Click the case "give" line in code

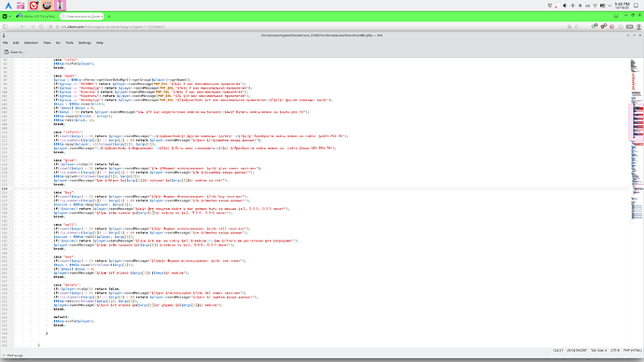[x=64, y=160]
